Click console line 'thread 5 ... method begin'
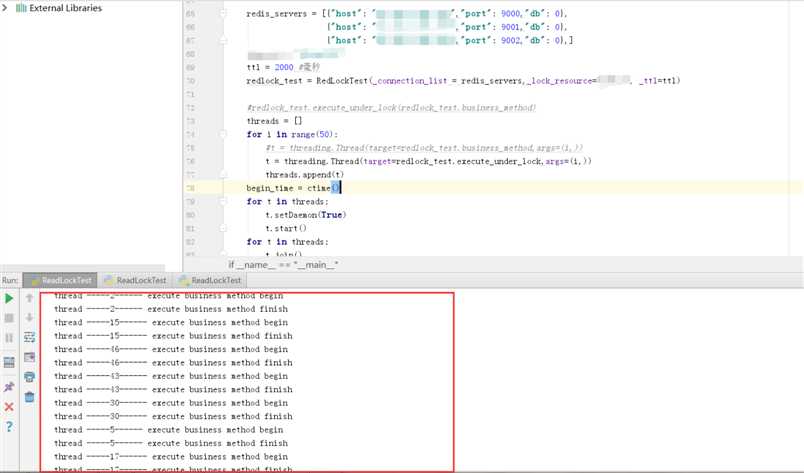 (x=168, y=429)
